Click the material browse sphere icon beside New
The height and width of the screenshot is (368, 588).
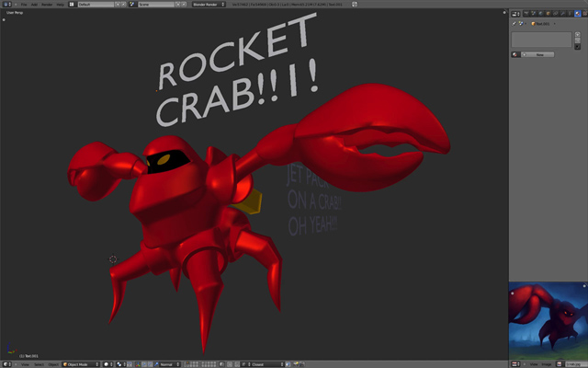pos(515,54)
